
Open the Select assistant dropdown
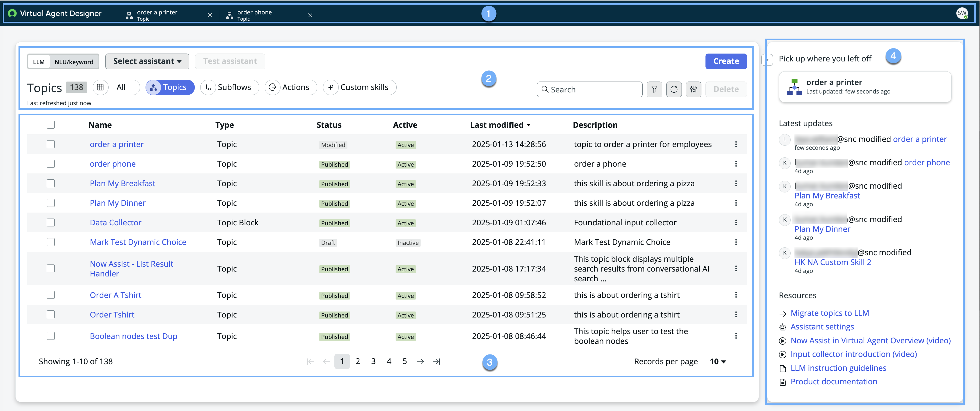pyautogui.click(x=147, y=61)
